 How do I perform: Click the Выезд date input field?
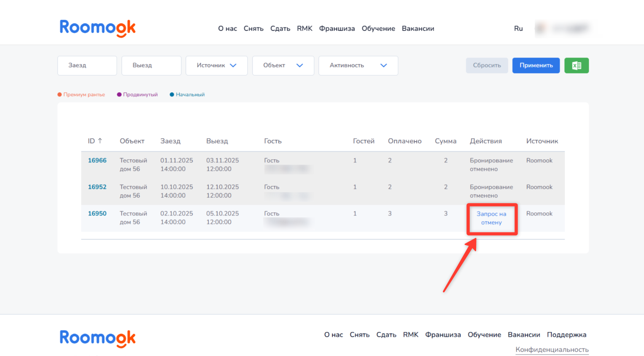[x=151, y=65]
